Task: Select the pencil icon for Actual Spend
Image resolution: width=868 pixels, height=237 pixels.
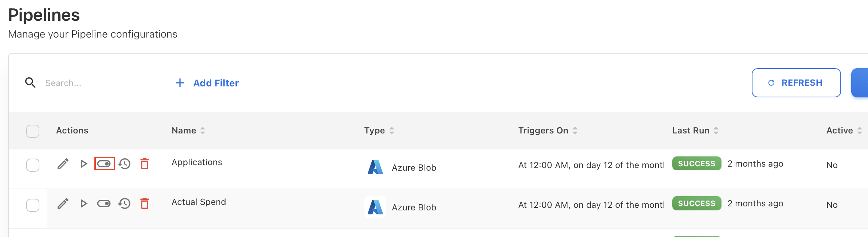Action: point(63,204)
